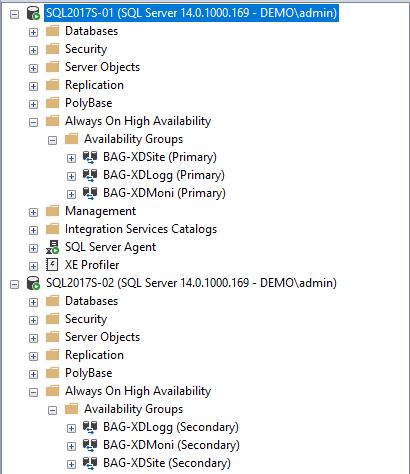
Task: Select the BAG-XDLogg (Secondary) label
Action: point(171,427)
